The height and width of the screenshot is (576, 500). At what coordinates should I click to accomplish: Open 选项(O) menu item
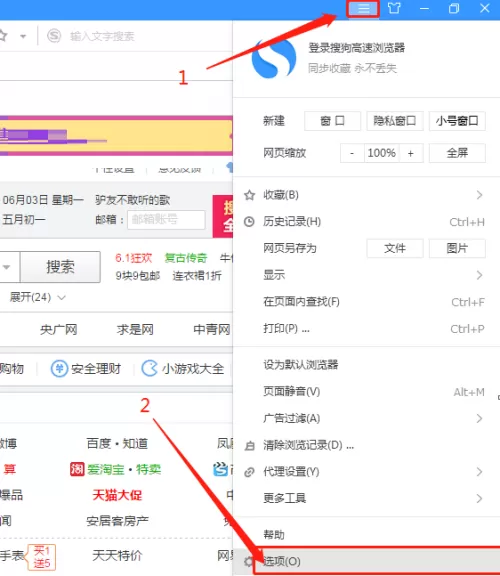click(366, 561)
